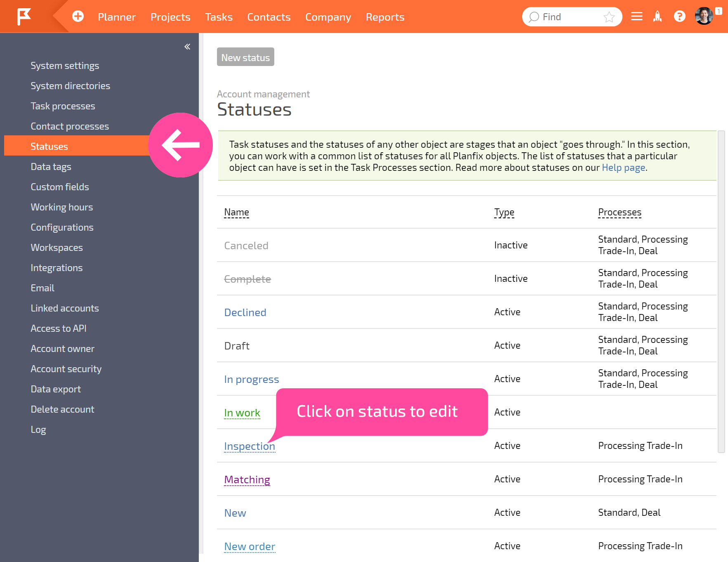Click the Complete status name
728x562 pixels.
click(x=247, y=279)
